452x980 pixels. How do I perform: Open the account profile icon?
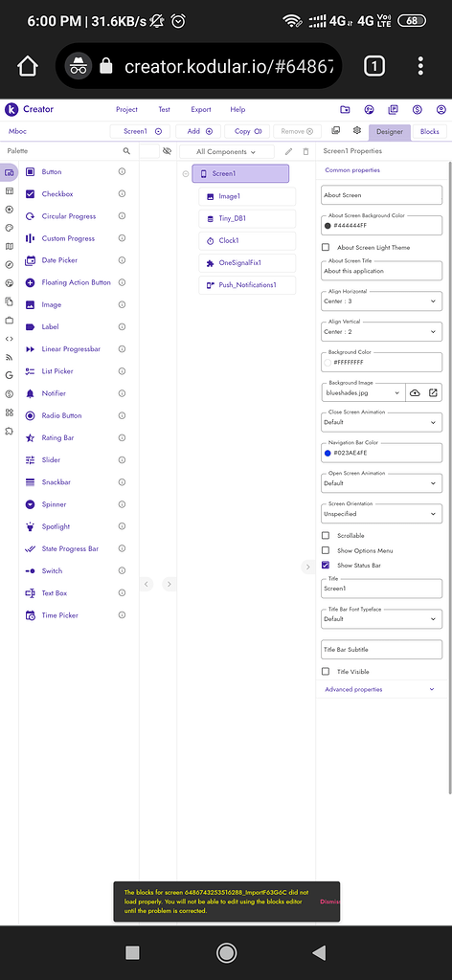441,109
